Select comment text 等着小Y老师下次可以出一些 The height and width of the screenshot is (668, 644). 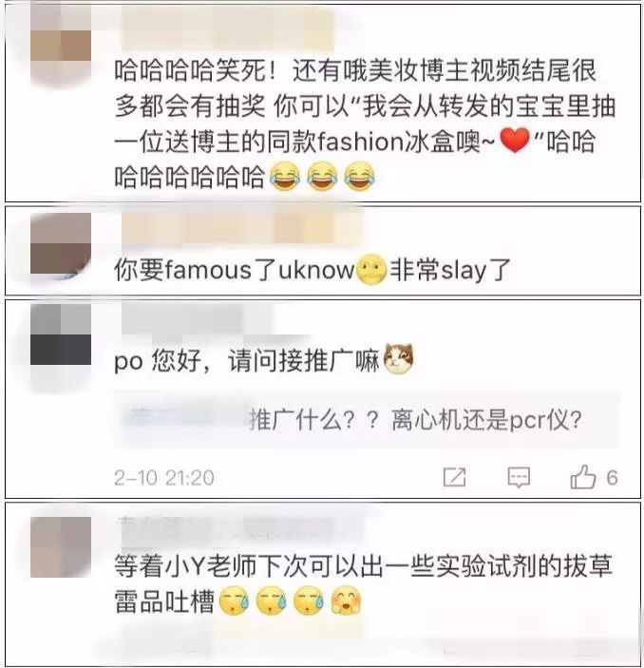(261, 565)
